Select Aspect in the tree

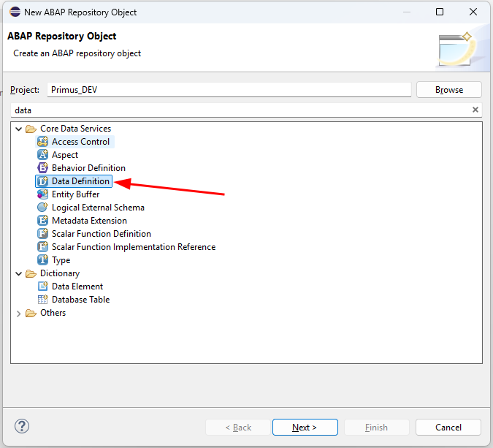click(x=65, y=155)
